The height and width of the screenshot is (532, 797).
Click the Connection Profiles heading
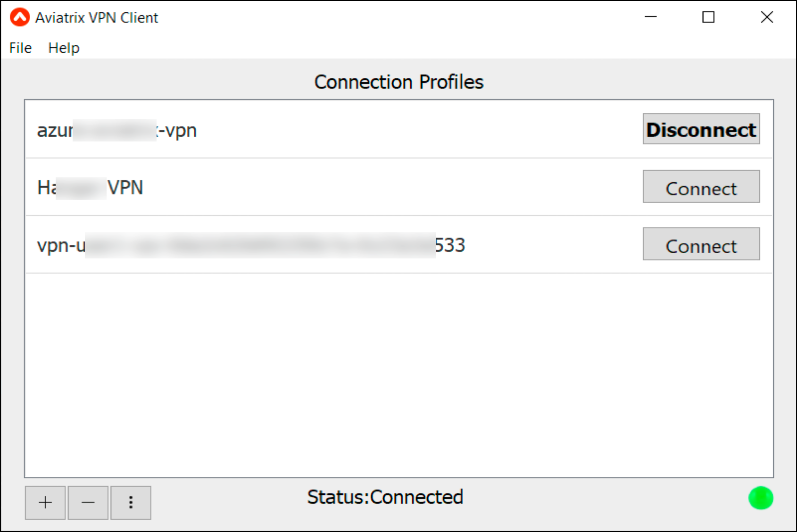tap(398, 81)
